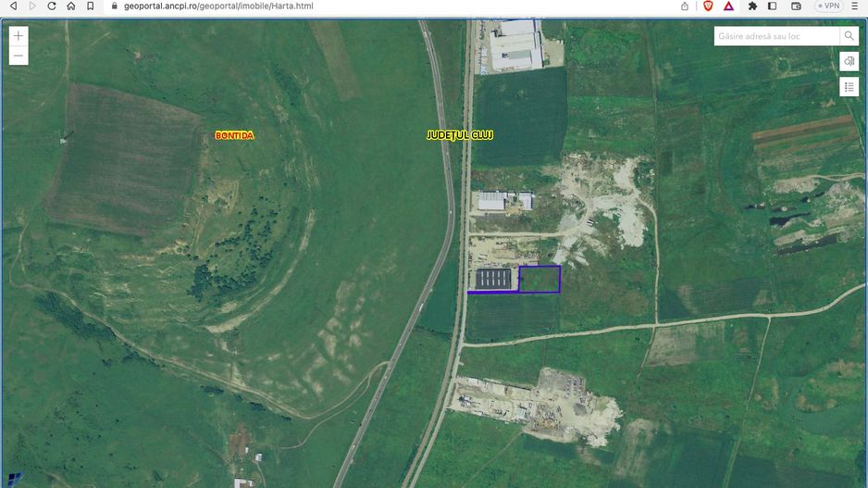The width and height of the screenshot is (868, 488).
Task: Open the browser home page
Action: pos(71,6)
